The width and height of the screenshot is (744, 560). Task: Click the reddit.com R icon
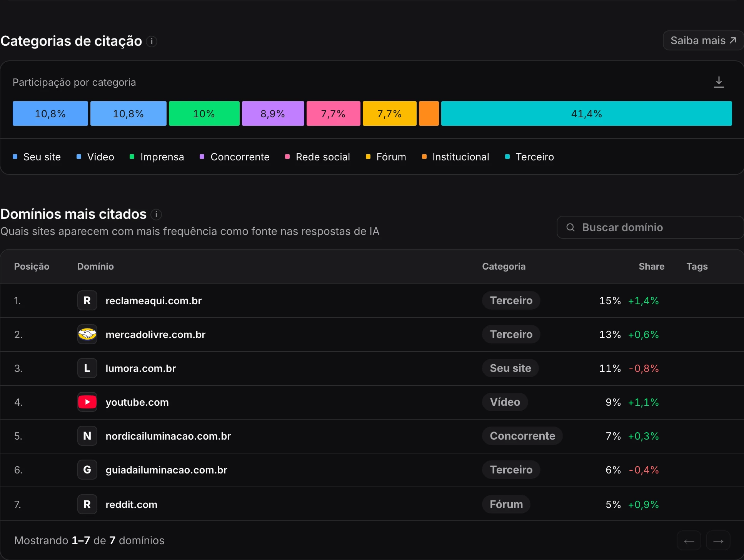(87, 504)
